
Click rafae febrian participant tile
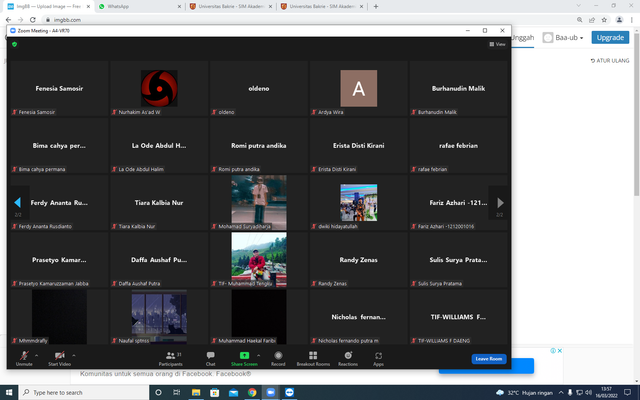[458, 146]
